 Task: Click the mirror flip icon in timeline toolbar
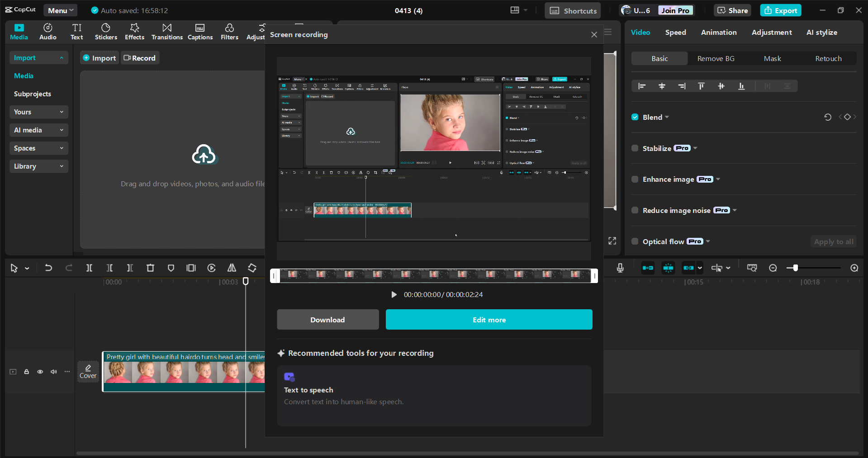[x=232, y=268]
